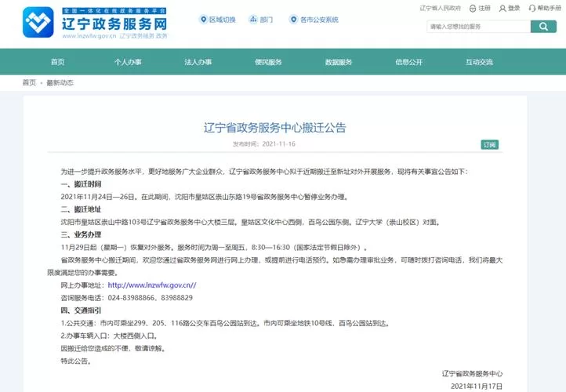
Task: Click 首页 in the breadcrumb
Action: [x=29, y=82]
